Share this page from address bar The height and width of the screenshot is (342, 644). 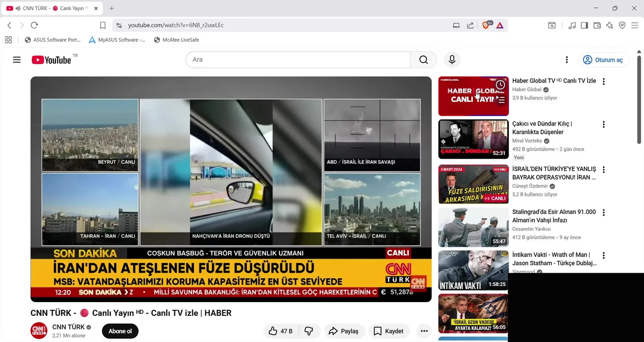[x=471, y=25]
